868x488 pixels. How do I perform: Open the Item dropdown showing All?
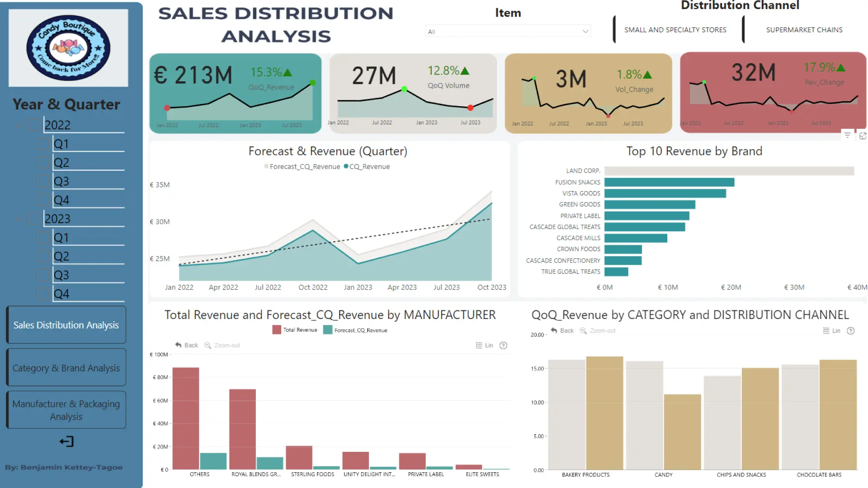coord(508,31)
